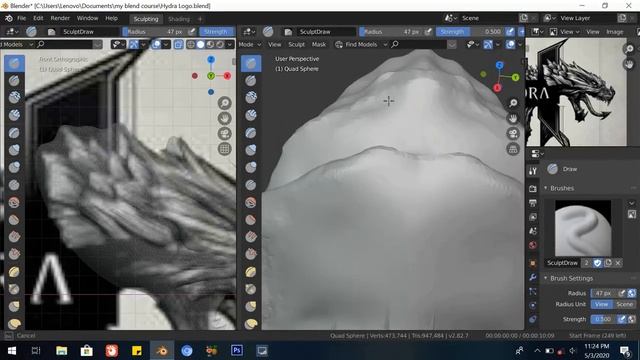This screenshot has width=640, height=360.
Task: Open the shading options dropdown in the left viewport
Action: coord(230,44)
